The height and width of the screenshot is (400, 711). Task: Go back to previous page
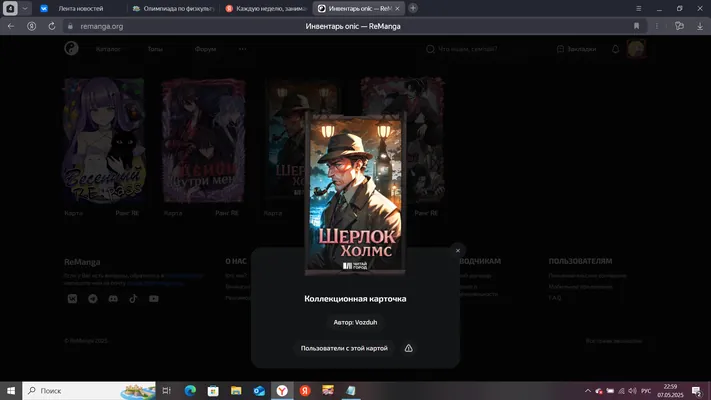(11, 26)
